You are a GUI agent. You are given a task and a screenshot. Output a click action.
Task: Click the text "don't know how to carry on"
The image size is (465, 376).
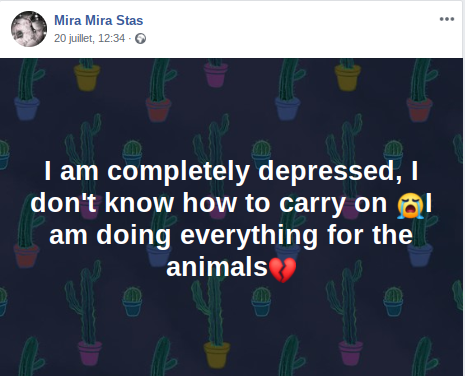pyautogui.click(x=209, y=203)
